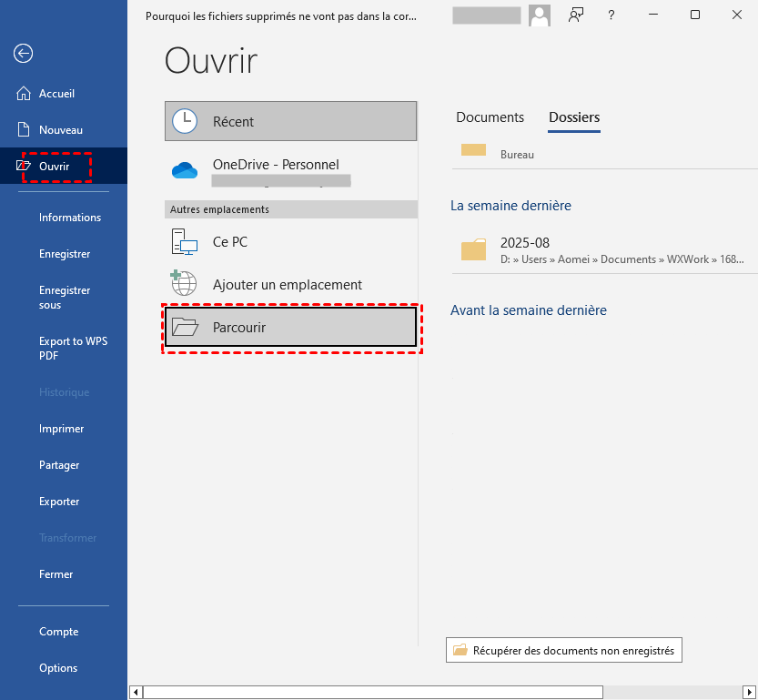Select Ce PC location
Image resolution: width=758 pixels, height=700 pixels.
tap(290, 242)
